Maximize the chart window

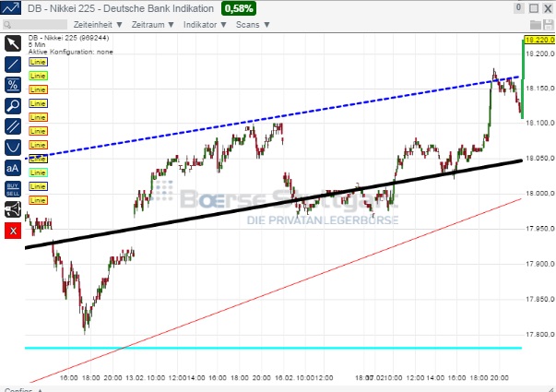click(x=534, y=8)
